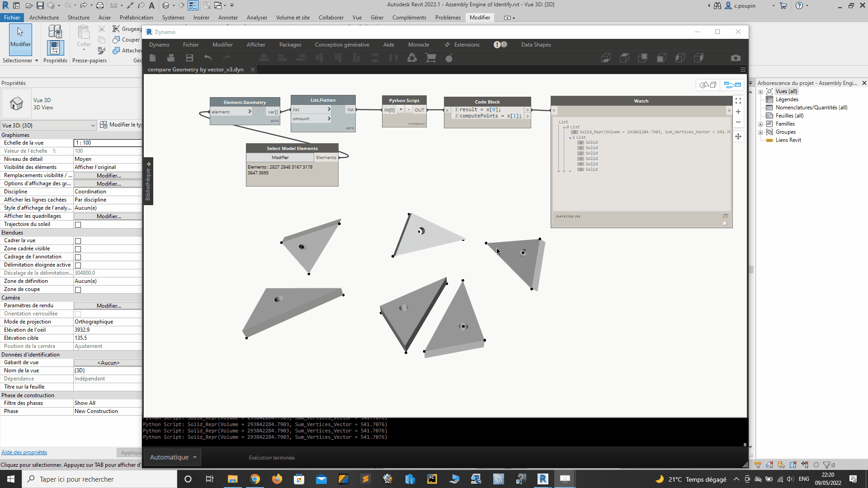
Task: Enable background 3D preview navigation icon
Action: click(x=708, y=85)
